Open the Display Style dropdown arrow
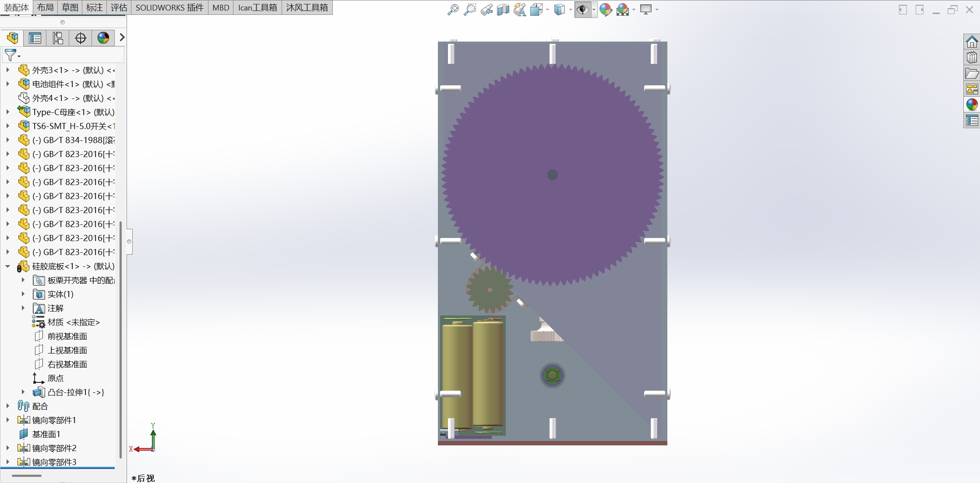Viewport: 980px width, 483px height. (x=571, y=10)
